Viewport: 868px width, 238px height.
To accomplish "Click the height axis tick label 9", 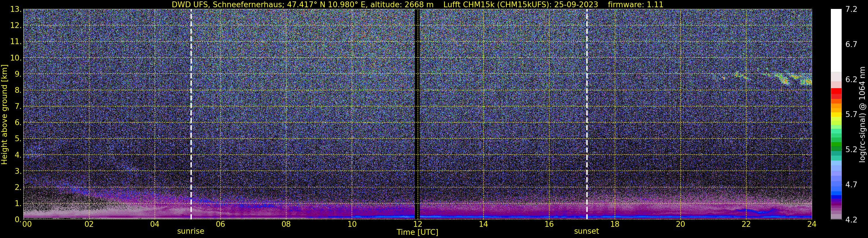I will coord(18,74).
